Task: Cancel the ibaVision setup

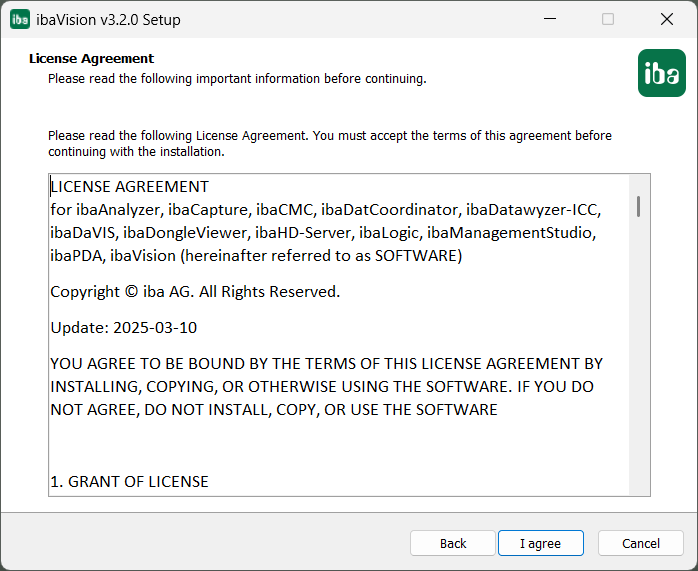Action: (641, 543)
